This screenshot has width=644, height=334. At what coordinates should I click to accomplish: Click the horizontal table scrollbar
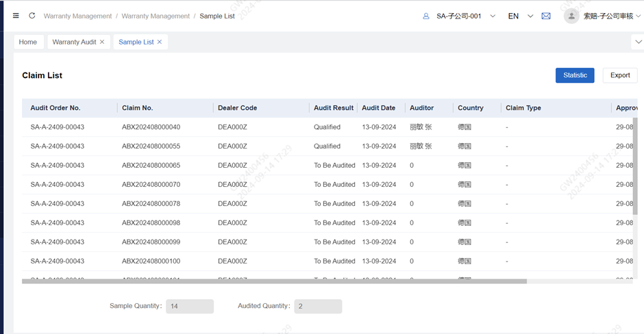[x=274, y=281]
